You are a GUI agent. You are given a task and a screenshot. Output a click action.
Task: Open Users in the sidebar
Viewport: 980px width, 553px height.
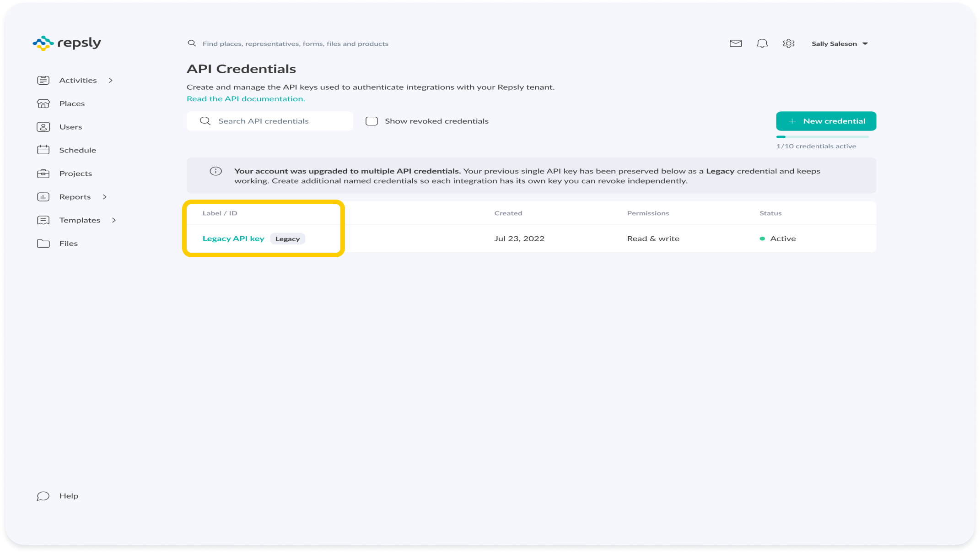pos(70,127)
